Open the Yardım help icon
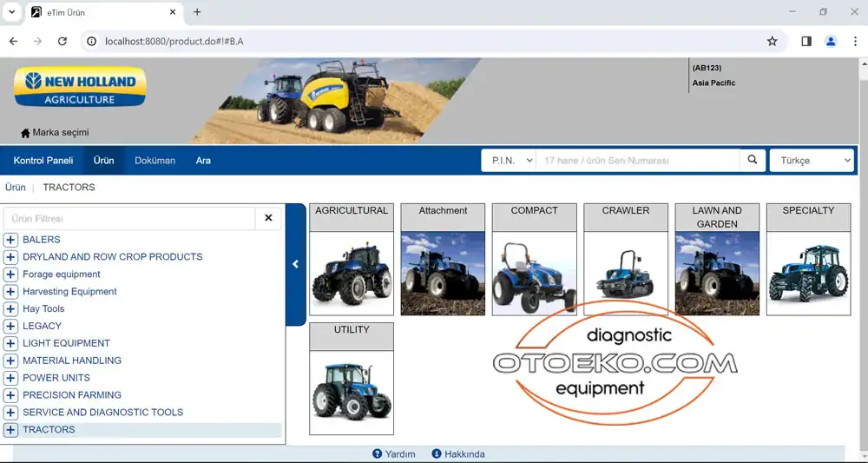This screenshot has height=463, width=868. [x=378, y=453]
